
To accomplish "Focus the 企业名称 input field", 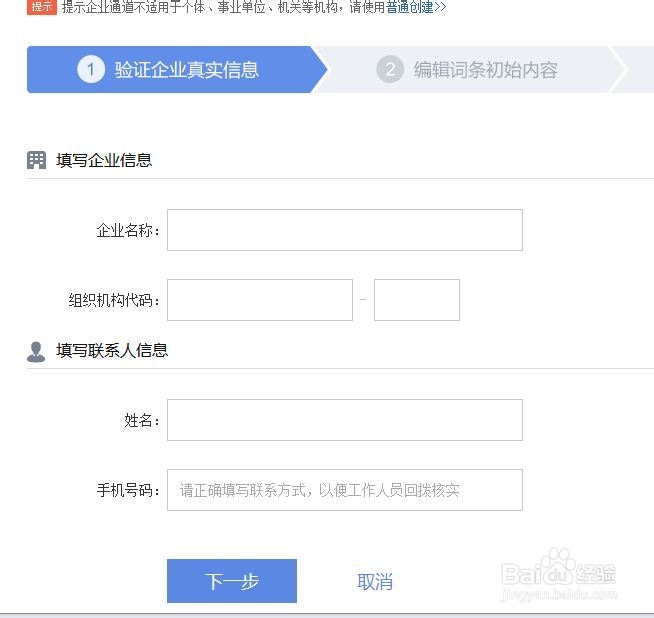I will click(344, 230).
